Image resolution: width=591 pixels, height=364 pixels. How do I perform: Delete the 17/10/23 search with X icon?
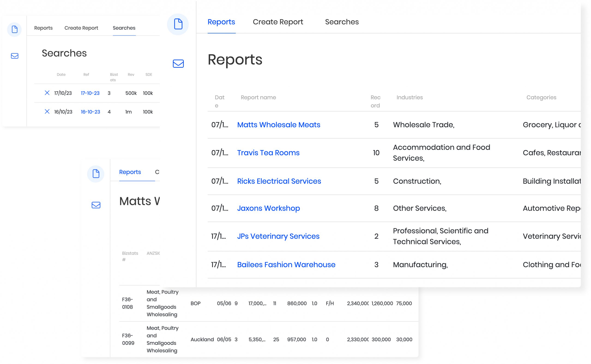tap(47, 93)
